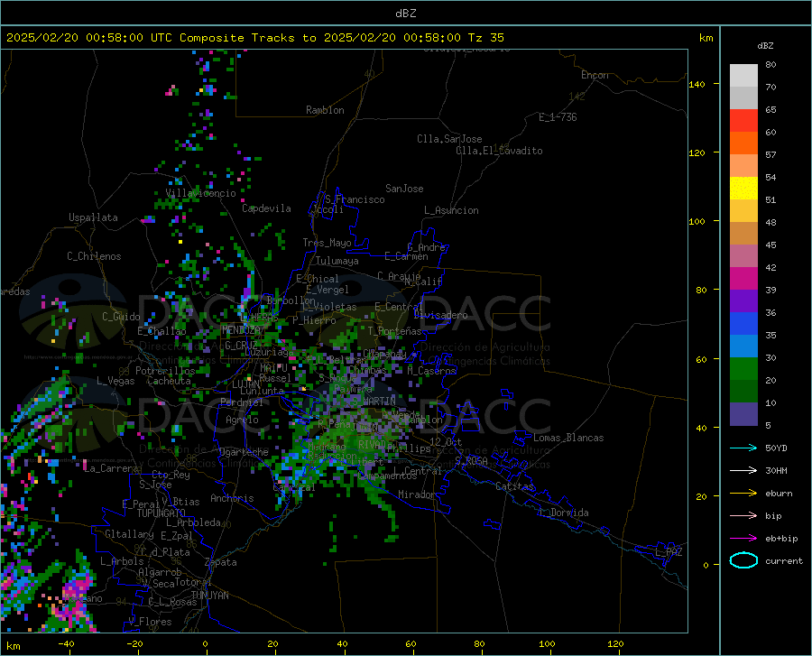This screenshot has width=812, height=656.
Task: Click the Ugarteche map label
Action: (244, 452)
